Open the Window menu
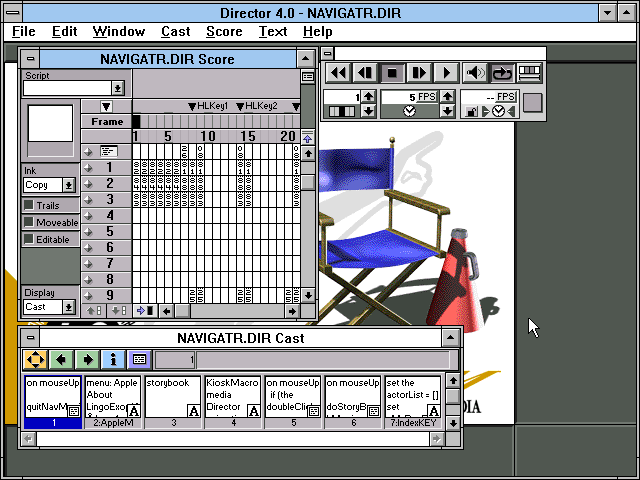 click(x=118, y=31)
